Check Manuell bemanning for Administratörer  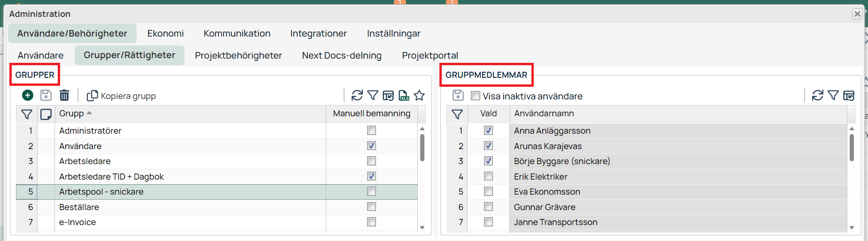371,131
